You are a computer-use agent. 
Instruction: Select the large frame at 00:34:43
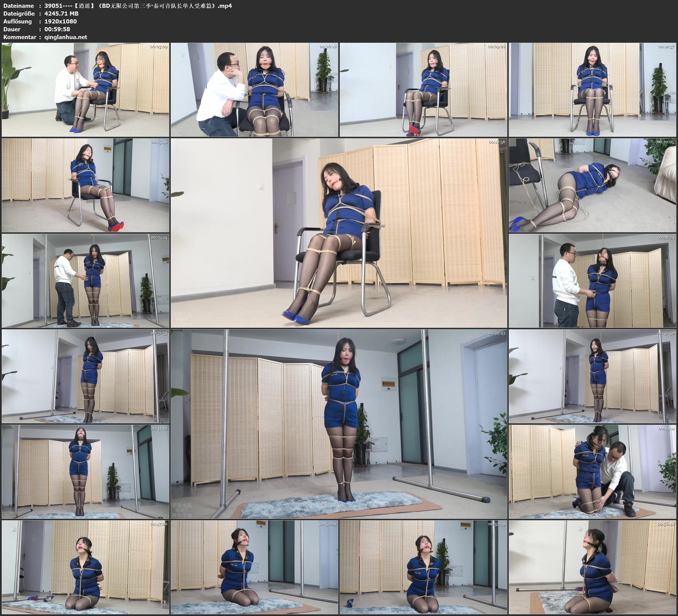tap(339, 424)
